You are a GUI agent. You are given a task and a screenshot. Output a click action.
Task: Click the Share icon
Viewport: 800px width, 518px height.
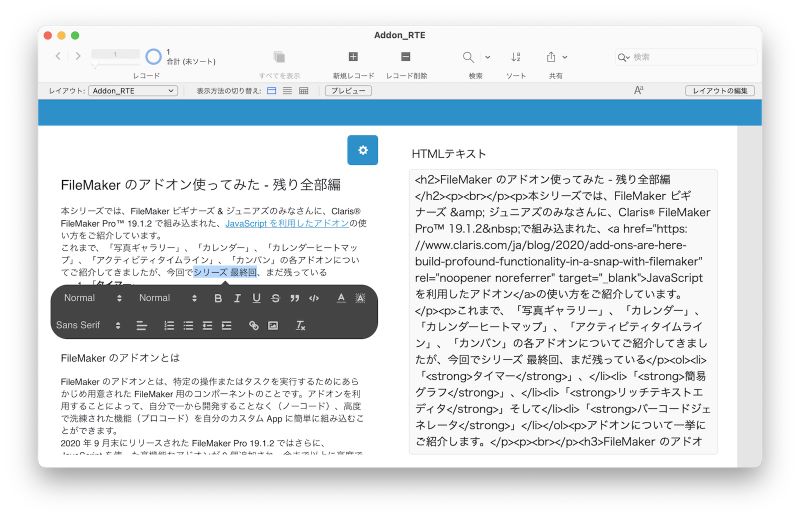click(x=551, y=57)
